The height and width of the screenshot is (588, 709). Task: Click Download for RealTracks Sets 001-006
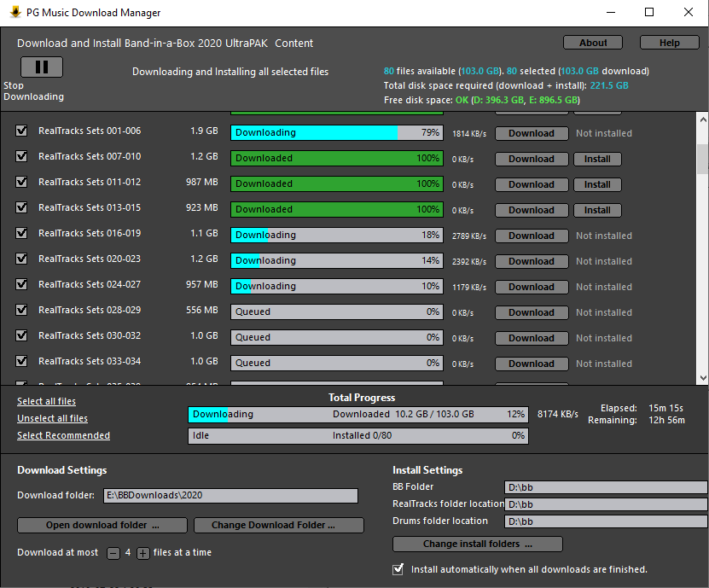[532, 133]
